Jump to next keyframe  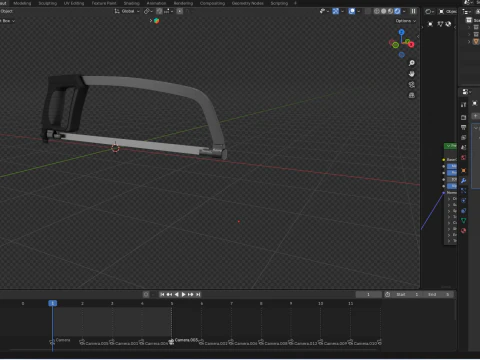pos(191,294)
